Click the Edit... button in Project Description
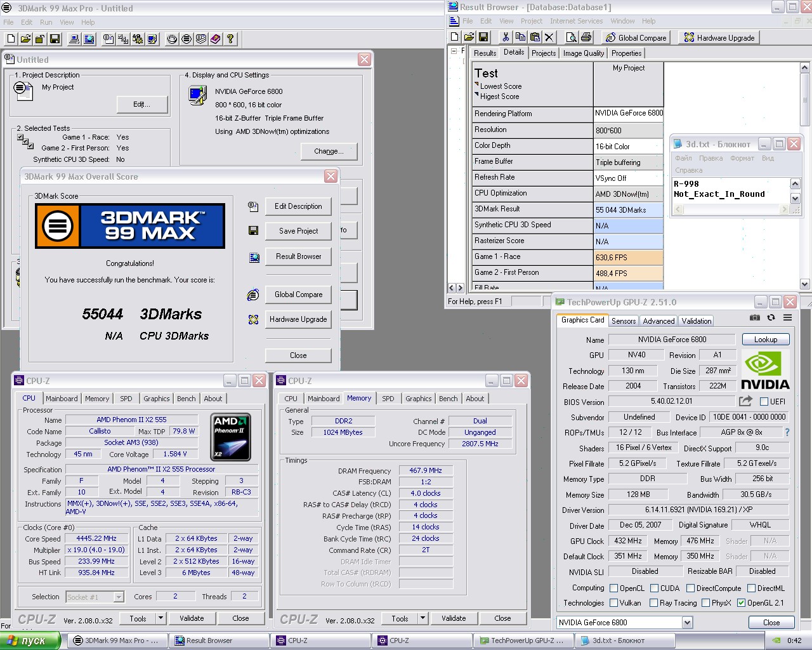Viewport: 812px width, 650px height. point(142,104)
